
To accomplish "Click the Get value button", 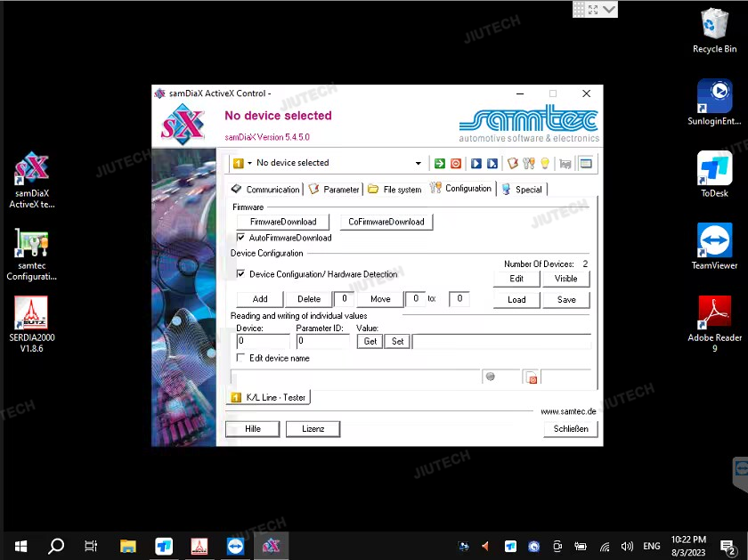I will point(370,341).
